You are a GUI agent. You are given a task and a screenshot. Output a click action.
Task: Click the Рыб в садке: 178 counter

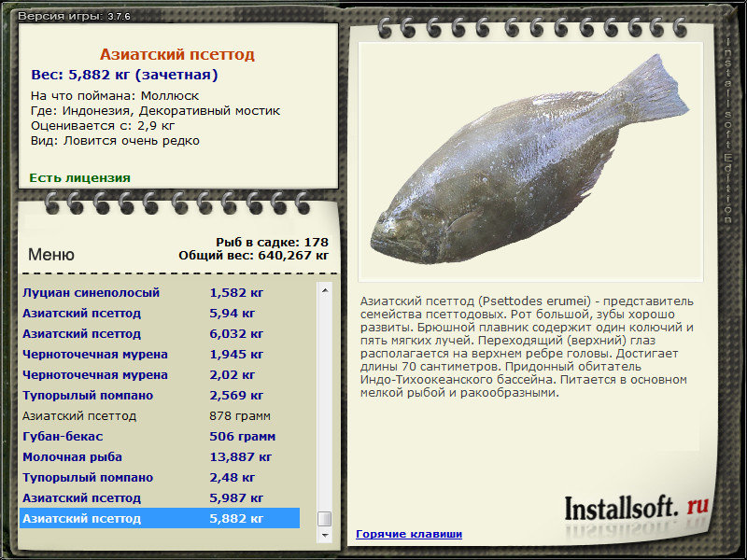point(272,243)
